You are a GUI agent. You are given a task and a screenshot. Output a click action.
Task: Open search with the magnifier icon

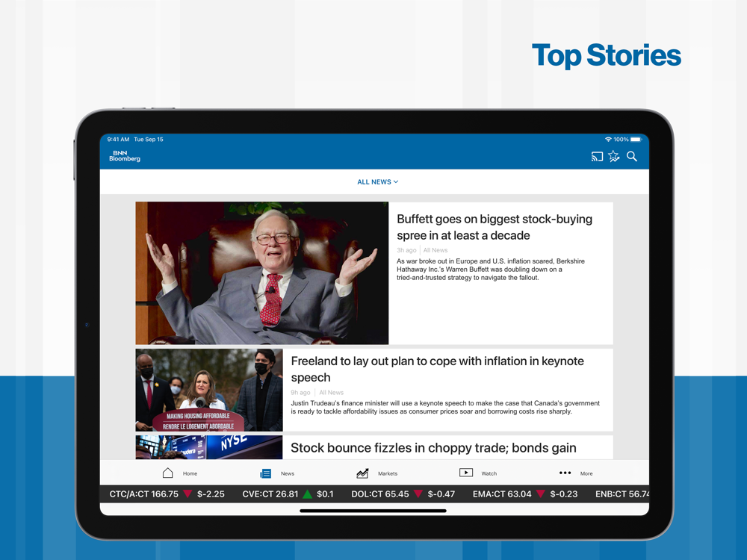pyautogui.click(x=632, y=156)
